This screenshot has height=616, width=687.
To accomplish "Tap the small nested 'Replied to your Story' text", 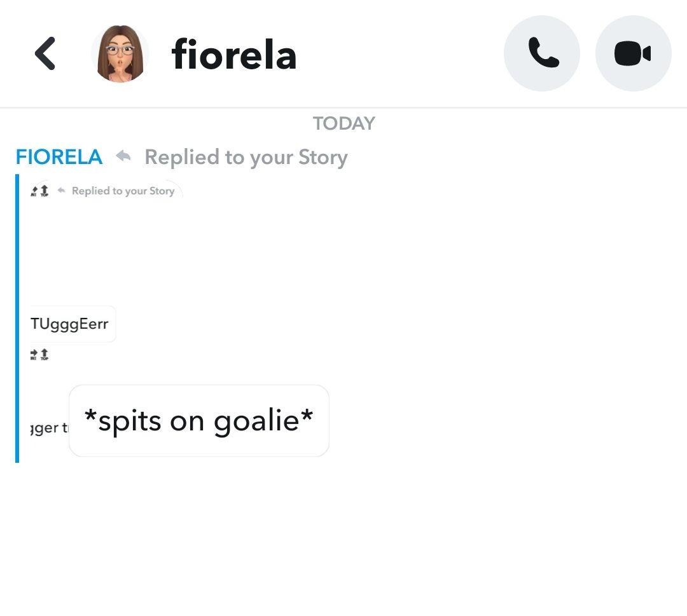I will coord(123,191).
